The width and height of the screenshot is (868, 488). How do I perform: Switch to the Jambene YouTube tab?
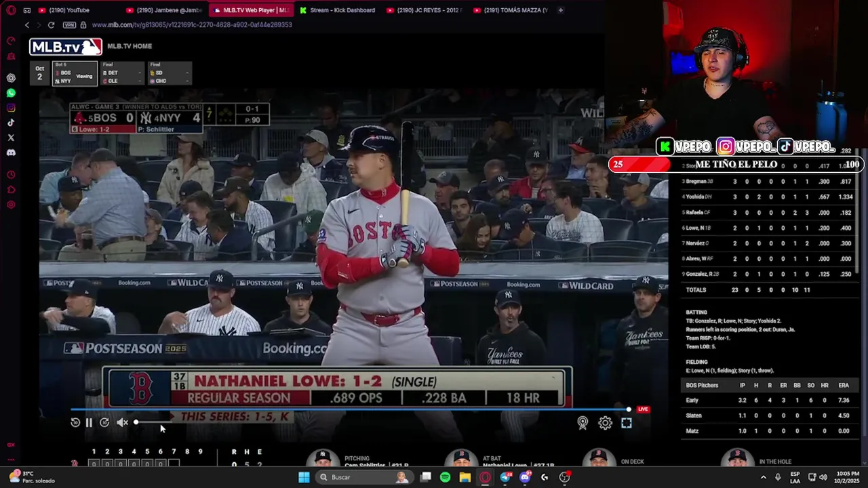[163, 10]
